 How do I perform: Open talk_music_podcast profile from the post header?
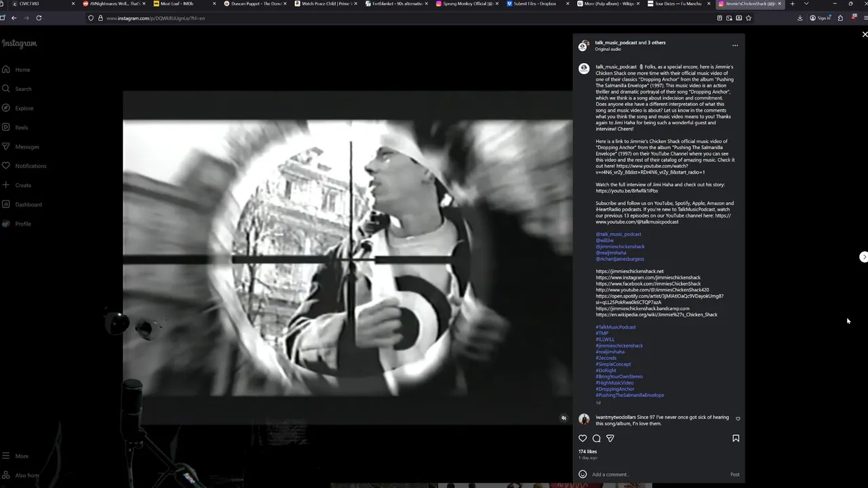[616, 43]
